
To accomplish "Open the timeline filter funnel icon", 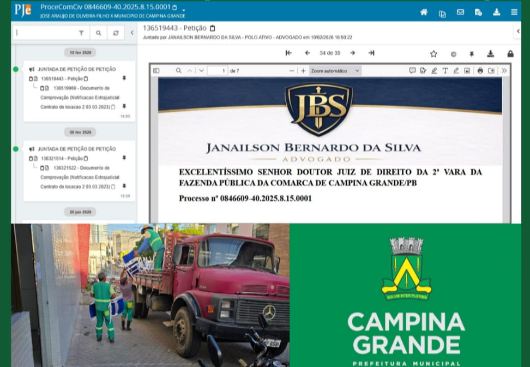I will pos(81,33).
